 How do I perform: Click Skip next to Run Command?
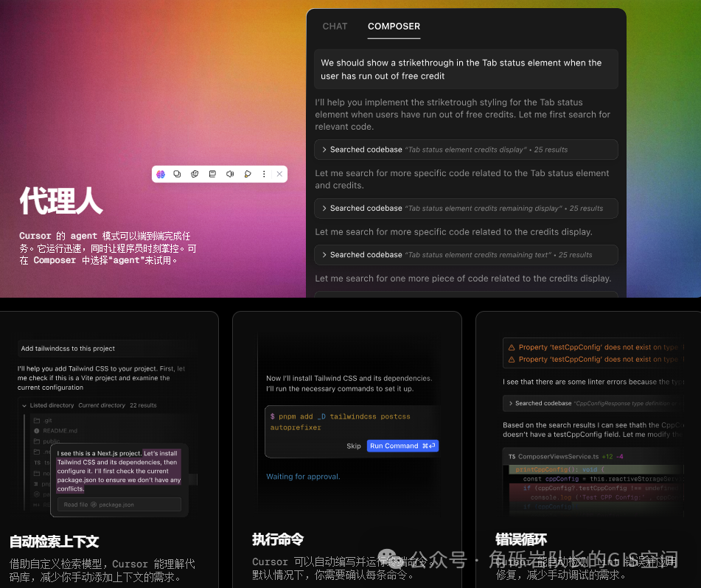click(354, 446)
